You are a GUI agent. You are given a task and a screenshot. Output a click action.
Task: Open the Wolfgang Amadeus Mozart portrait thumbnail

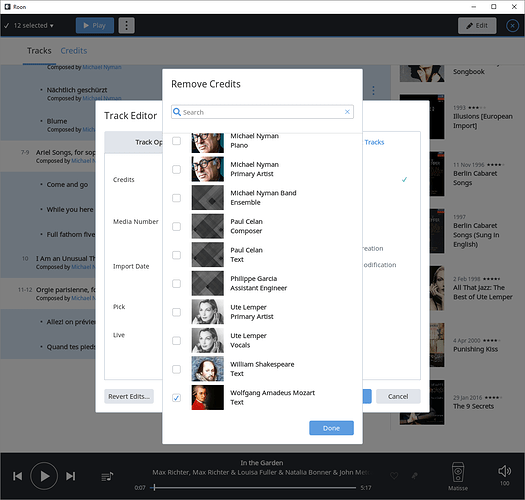point(208,398)
